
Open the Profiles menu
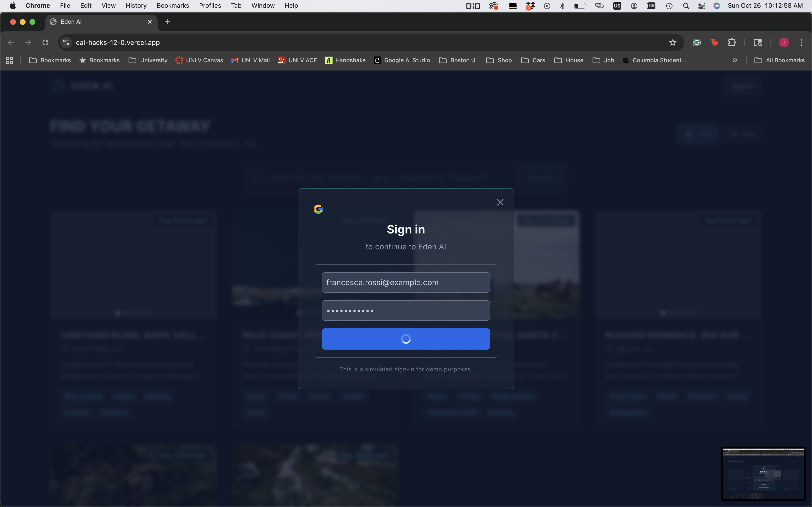click(x=210, y=6)
